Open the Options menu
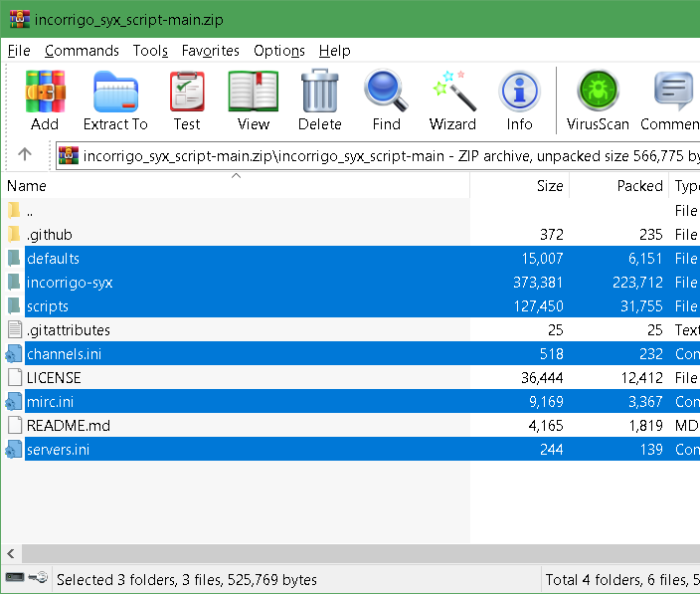Screen dimensions: 700x594 [x=279, y=51]
